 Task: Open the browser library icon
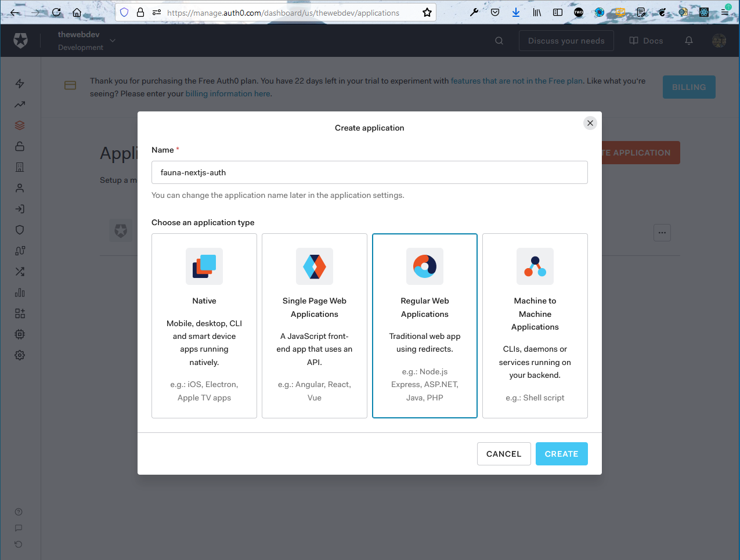coord(537,12)
